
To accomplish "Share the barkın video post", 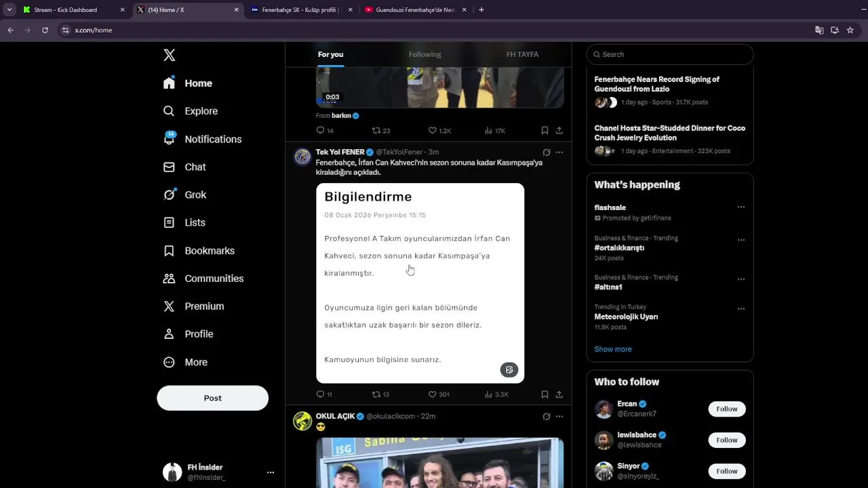I will click(559, 131).
